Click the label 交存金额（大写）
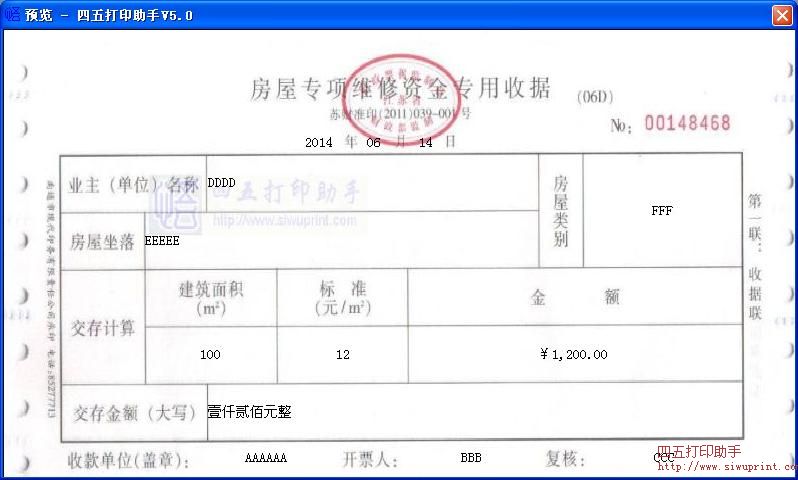 coord(134,412)
